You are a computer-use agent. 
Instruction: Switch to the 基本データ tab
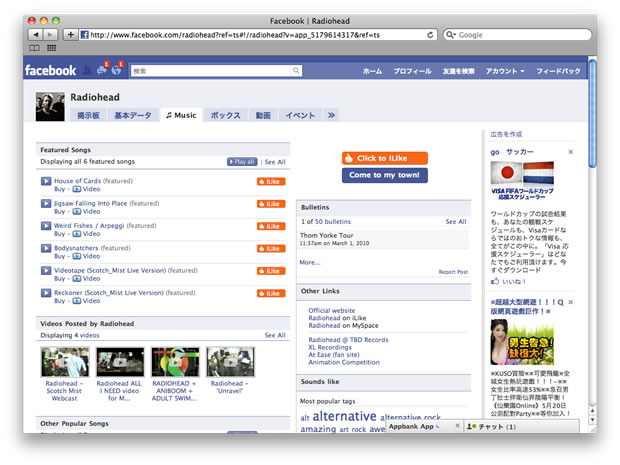(133, 115)
